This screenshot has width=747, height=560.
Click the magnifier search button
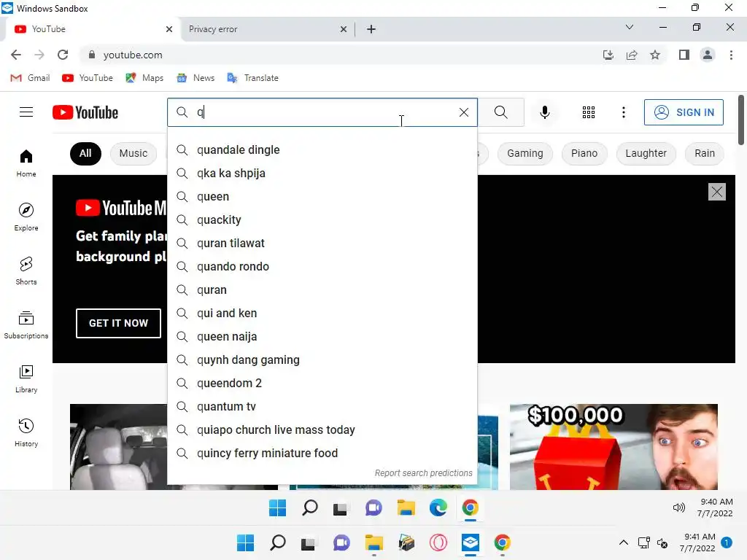(x=500, y=112)
